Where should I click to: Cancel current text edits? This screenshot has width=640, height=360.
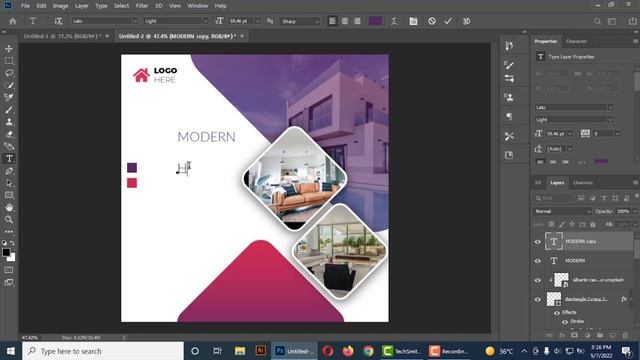pyautogui.click(x=431, y=21)
